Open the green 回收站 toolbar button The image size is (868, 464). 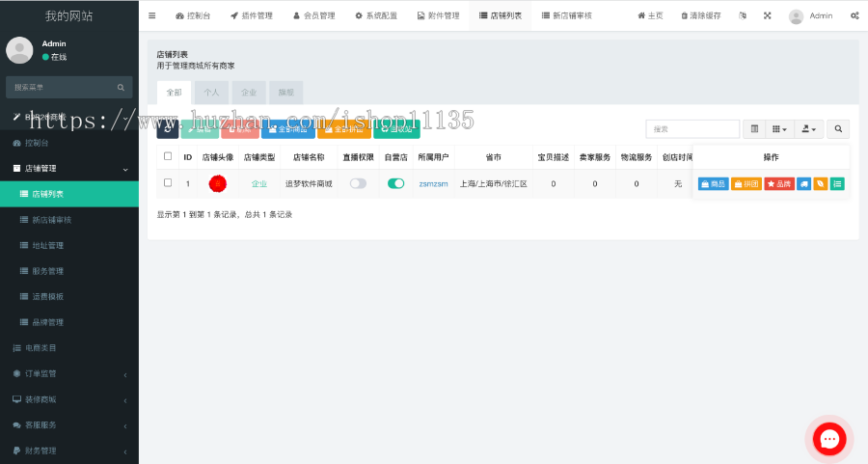pos(396,129)
